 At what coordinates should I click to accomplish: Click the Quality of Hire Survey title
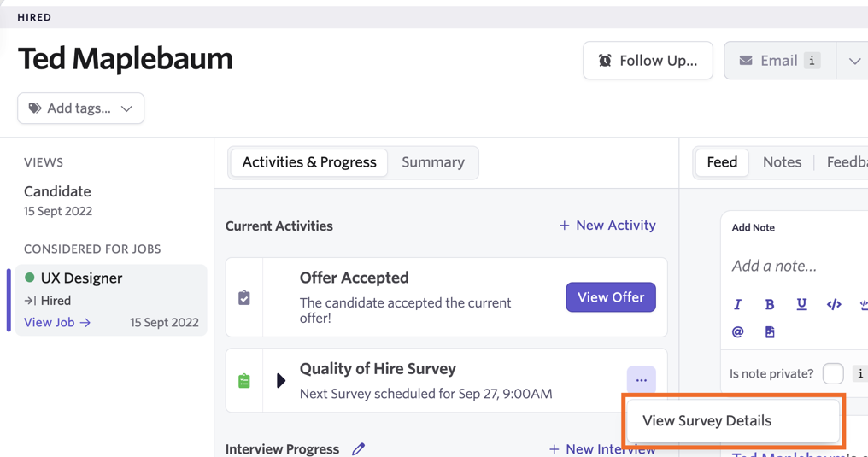click(378, 369)
